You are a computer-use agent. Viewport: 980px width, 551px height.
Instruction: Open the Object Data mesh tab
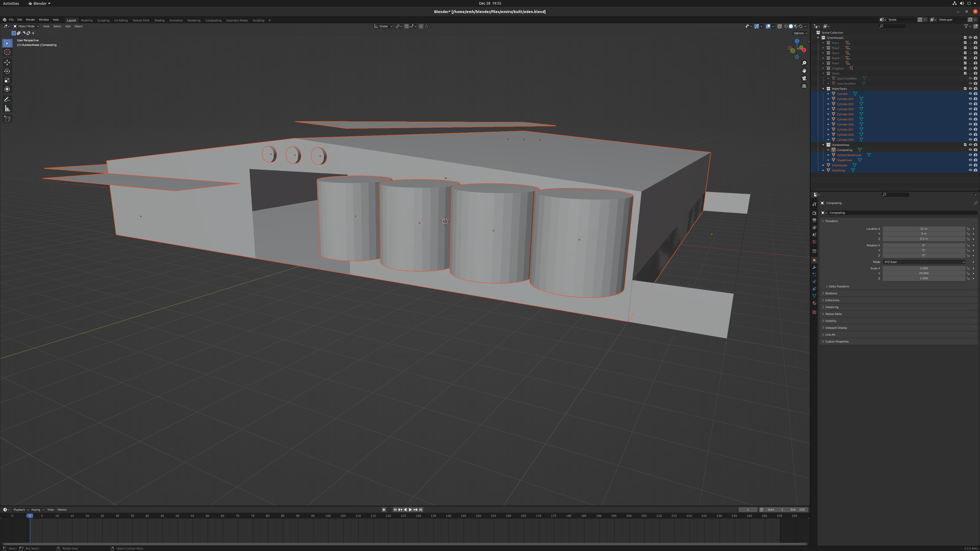[x=814, y=296]
